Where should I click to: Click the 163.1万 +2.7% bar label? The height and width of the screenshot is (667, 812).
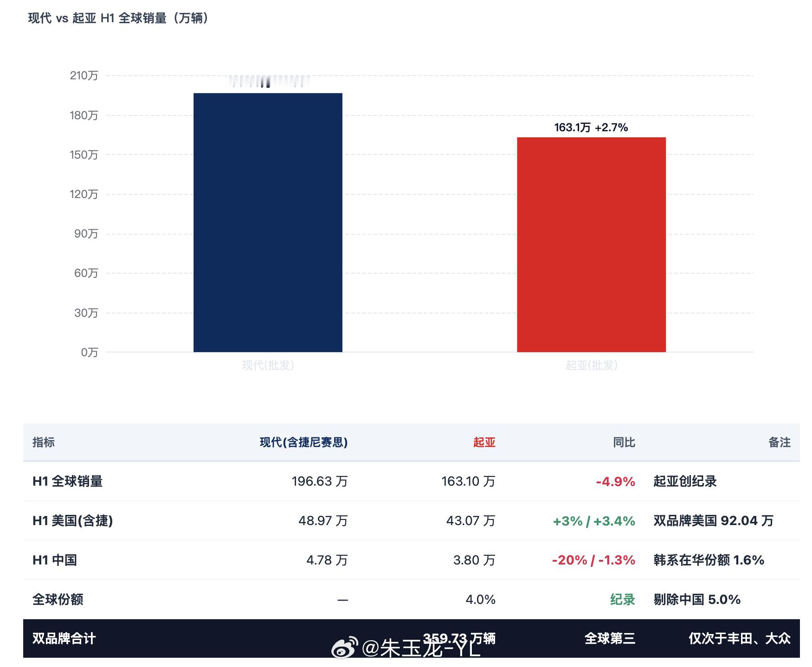pos(591,128)
